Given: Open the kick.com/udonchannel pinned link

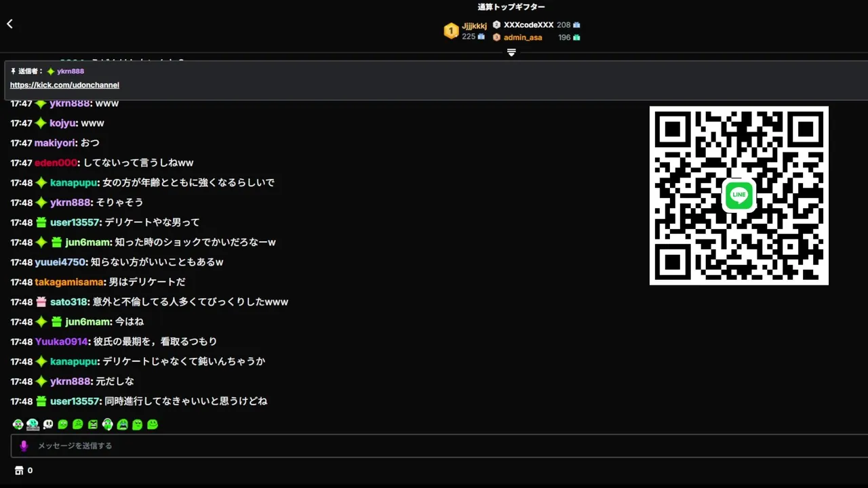Looking at the screenshot, I should click(64, 85).
